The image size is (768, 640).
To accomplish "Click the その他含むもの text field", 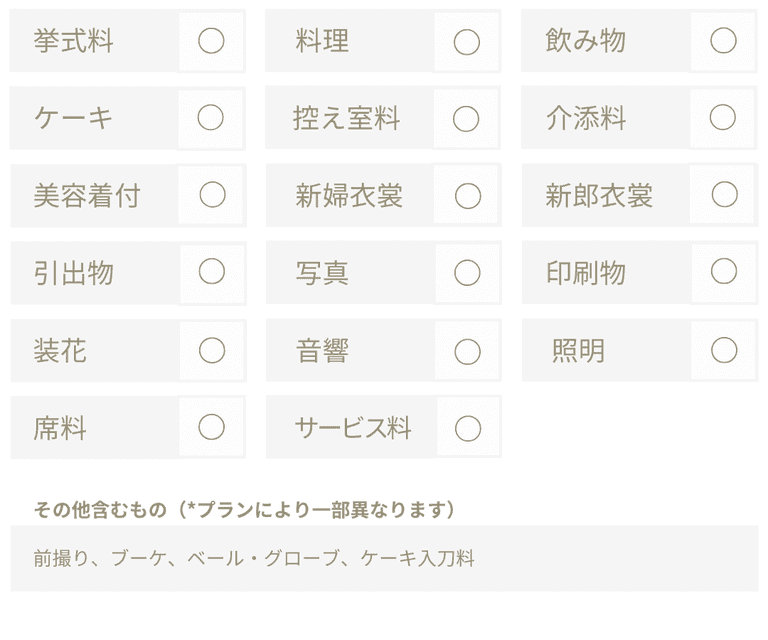I will (384, 558).
